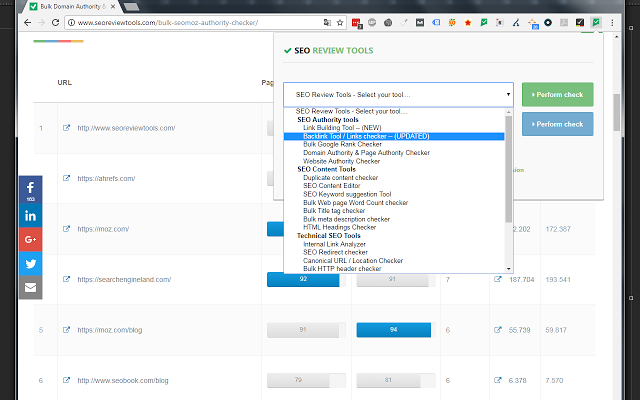
Task: Click the translate page icon in address bar
Action: (x=327, y=22)
